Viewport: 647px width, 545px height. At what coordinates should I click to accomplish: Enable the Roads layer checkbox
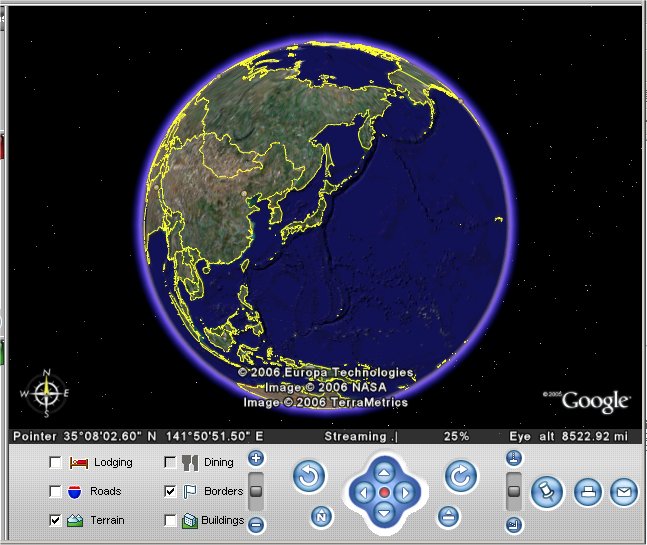(x=55, y=492)
